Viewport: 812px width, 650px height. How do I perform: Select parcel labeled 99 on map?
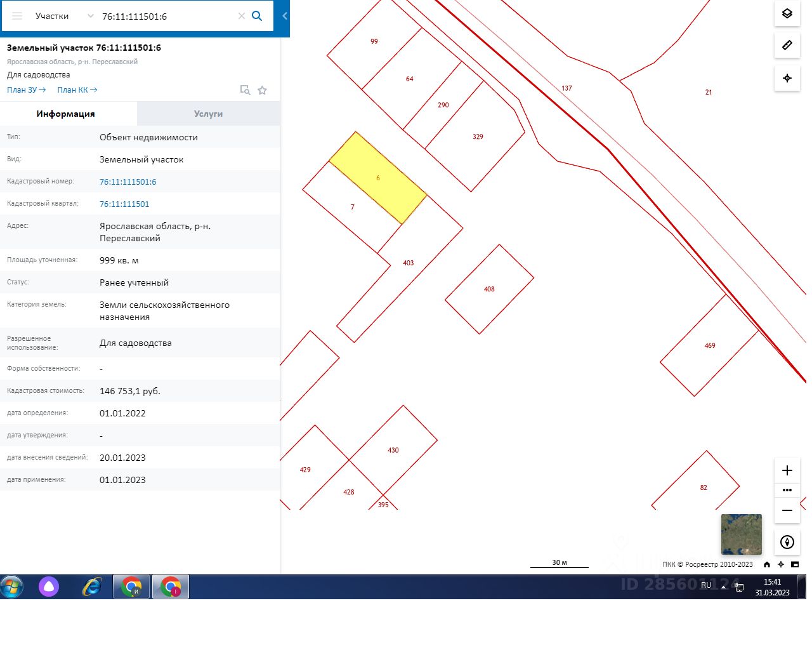pyautogui.click(x=374, y=41)
